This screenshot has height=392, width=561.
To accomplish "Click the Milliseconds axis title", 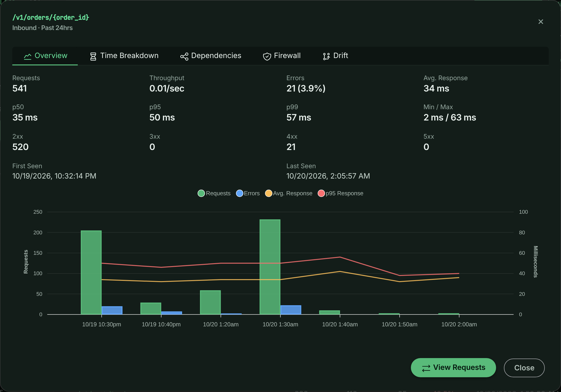I will tap(535, 262).
